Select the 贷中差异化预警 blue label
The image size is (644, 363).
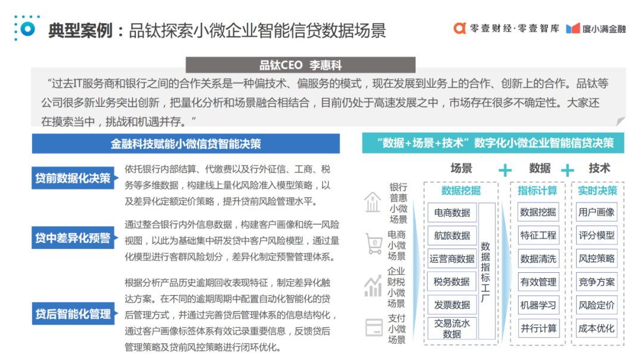pos(73,238)
